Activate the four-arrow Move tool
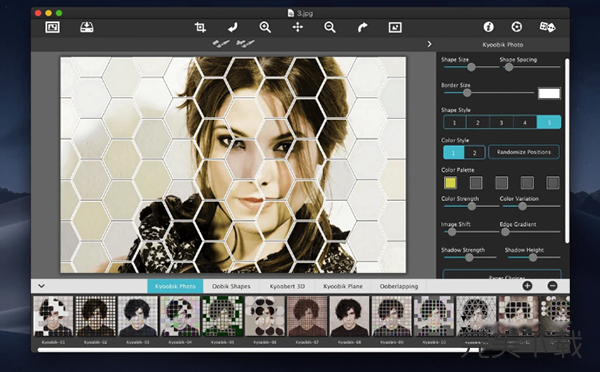This screenshot has height=372, width=600. (298, 27)
